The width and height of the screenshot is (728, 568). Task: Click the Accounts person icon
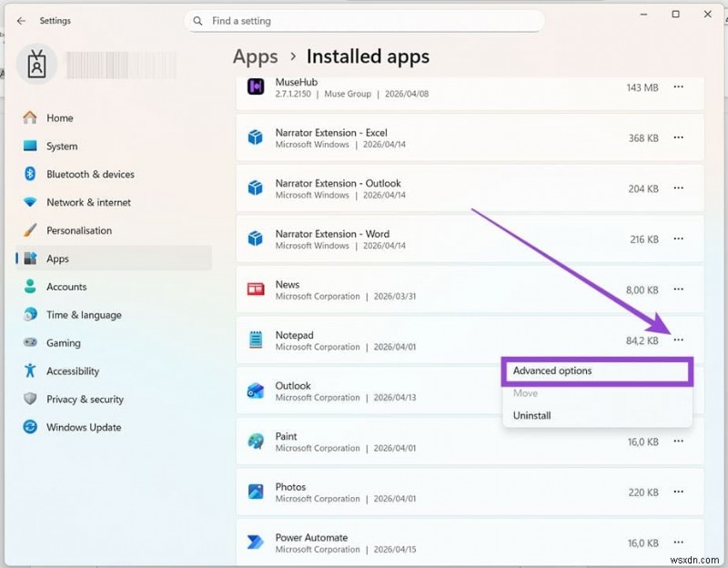pos(30,287)
